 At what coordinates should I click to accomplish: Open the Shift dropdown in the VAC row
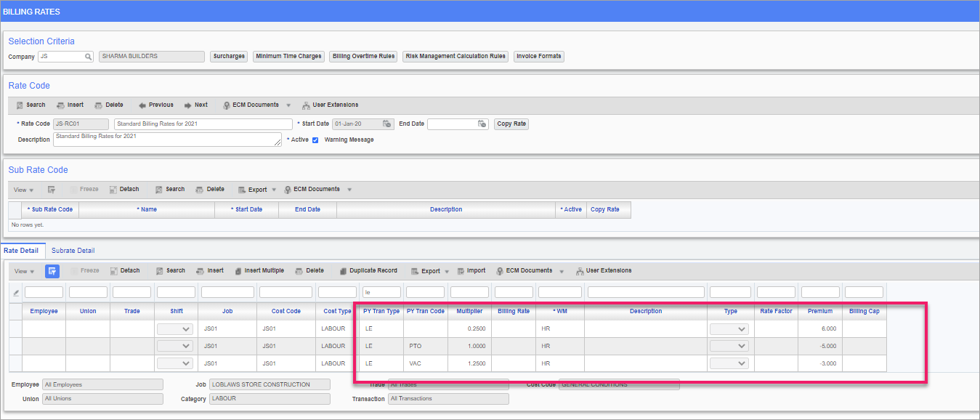click(x=175, y=363)
